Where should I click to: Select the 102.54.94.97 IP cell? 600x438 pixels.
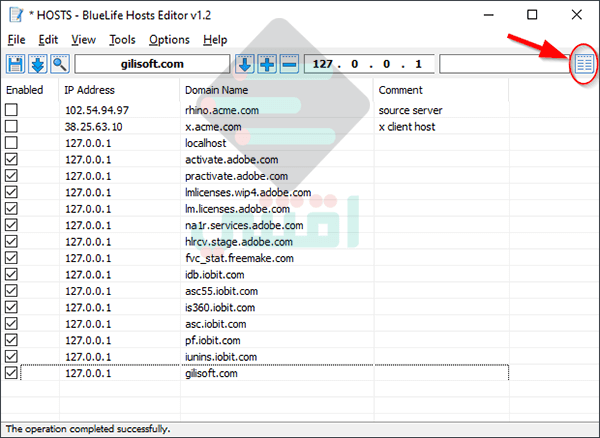pyautogui.click(x=97, y=110)
